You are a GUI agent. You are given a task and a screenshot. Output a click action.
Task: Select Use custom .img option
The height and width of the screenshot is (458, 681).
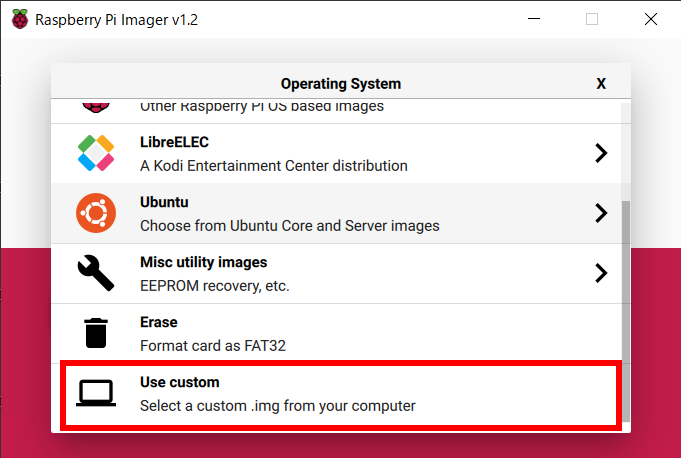341,394
